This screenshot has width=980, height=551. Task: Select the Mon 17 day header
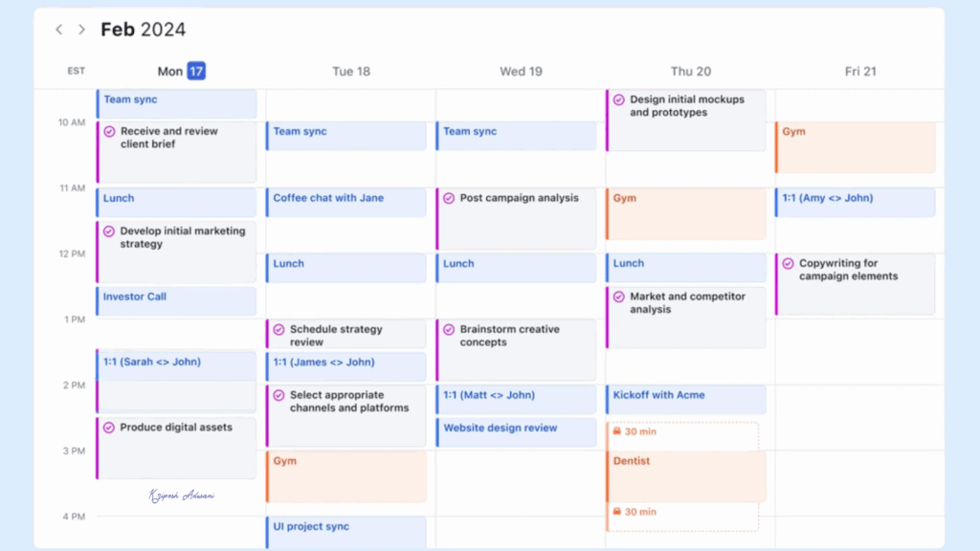[181, 71]
